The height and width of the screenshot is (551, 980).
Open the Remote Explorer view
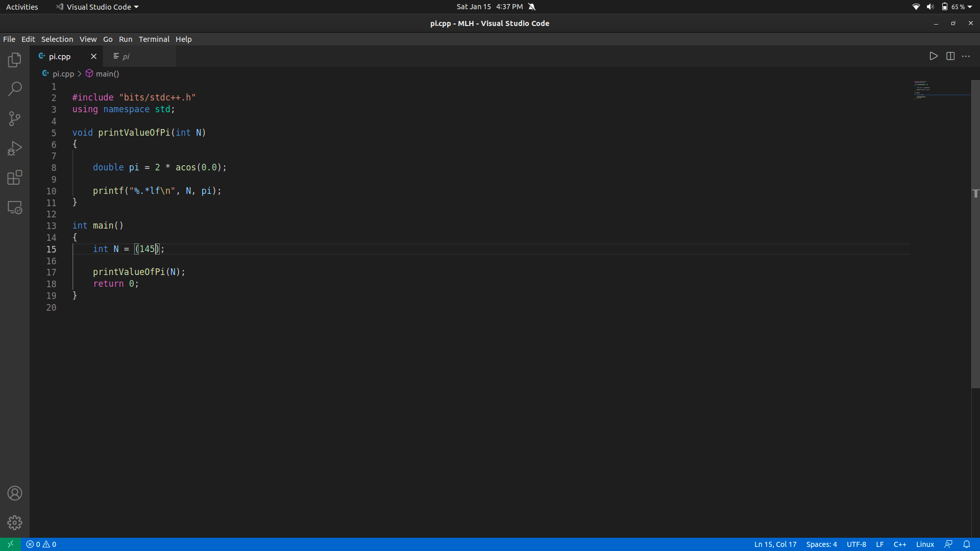click(x=15, y=208)
